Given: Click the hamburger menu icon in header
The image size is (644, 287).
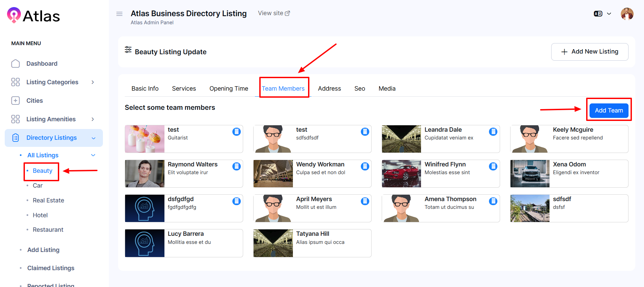Looking at the screenshot, I should pos(119,14).
